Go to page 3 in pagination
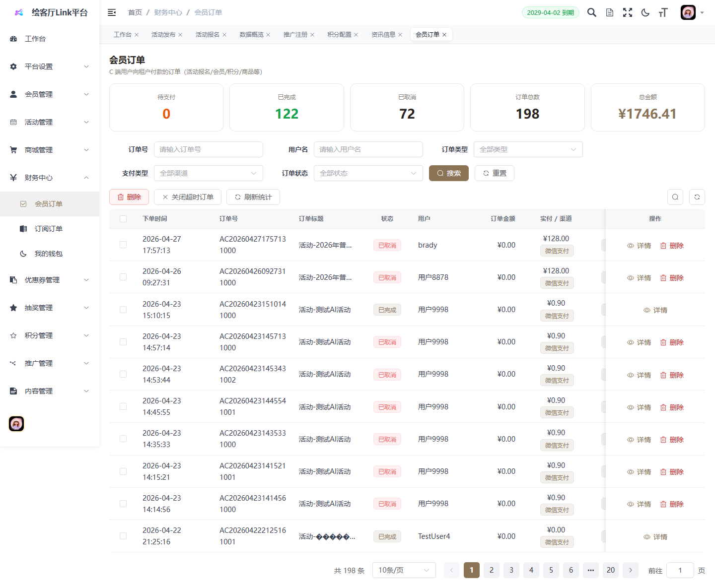This screenshot has height=588, width=715. click(x=511, y=570)
